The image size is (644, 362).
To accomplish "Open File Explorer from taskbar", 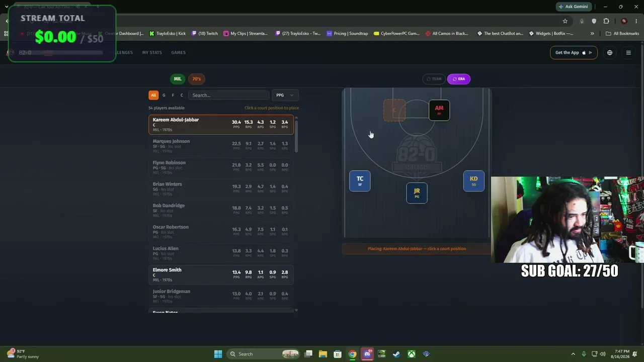I will pos(323,354).
